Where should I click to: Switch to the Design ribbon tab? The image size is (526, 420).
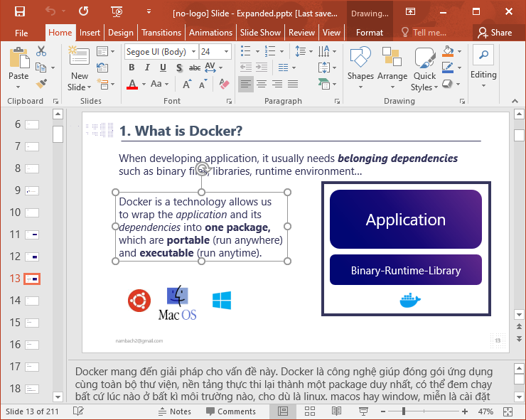121,33
